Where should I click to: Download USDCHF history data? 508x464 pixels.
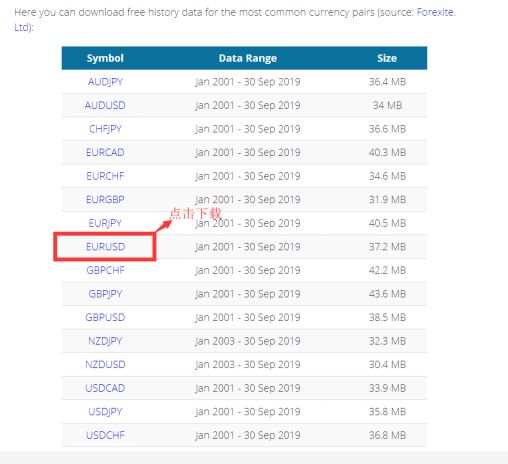point(105,435)
